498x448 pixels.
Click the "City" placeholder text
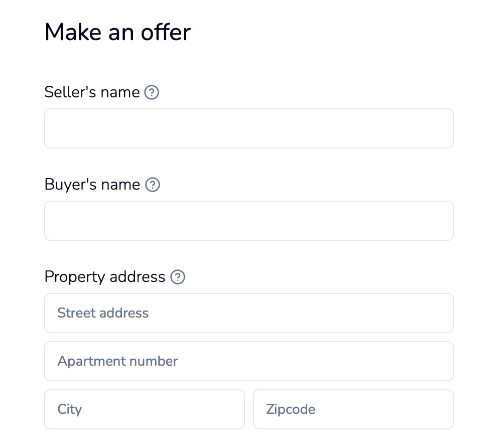coord(70,409)
